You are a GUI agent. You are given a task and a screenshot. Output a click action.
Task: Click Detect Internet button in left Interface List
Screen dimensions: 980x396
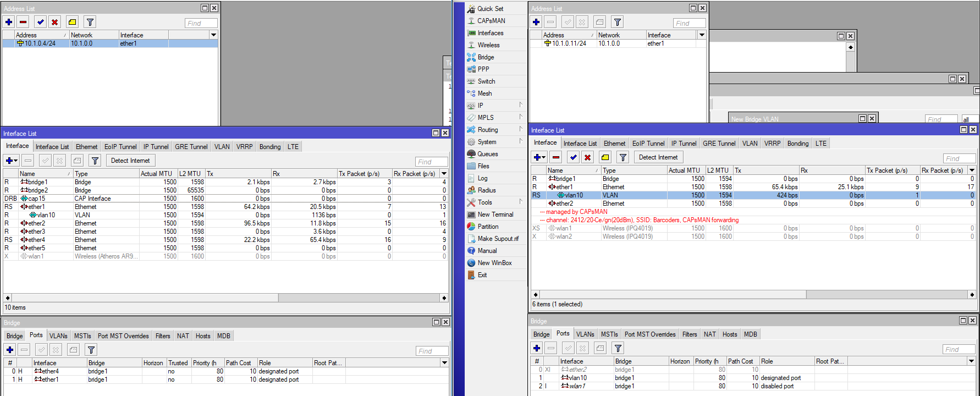click(x=130, y=161)
